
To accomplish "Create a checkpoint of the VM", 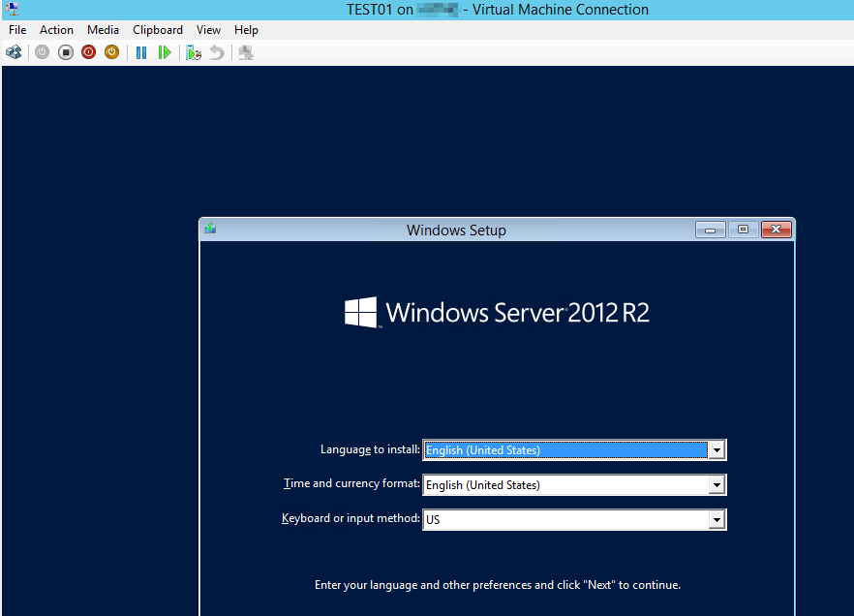I will (194, 52).
